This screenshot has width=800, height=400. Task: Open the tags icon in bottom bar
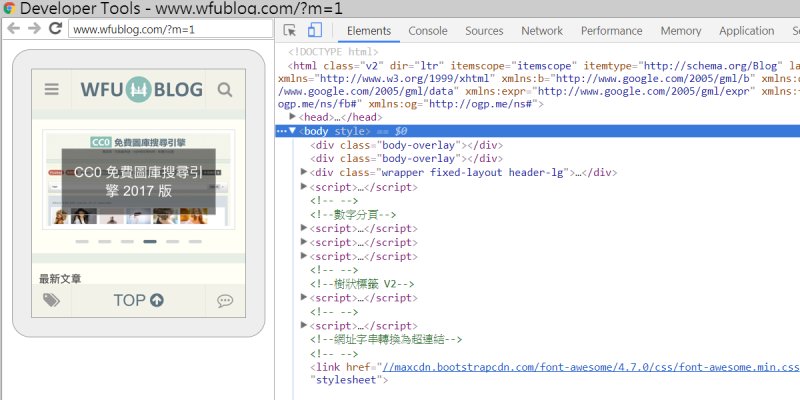[x=51, y=300]
